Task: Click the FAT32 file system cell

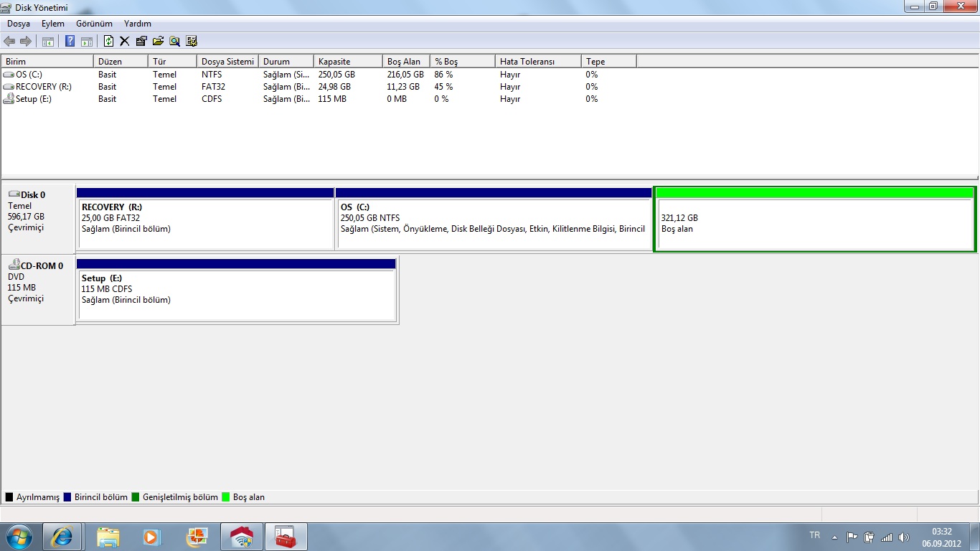Action: click(213, 87)
